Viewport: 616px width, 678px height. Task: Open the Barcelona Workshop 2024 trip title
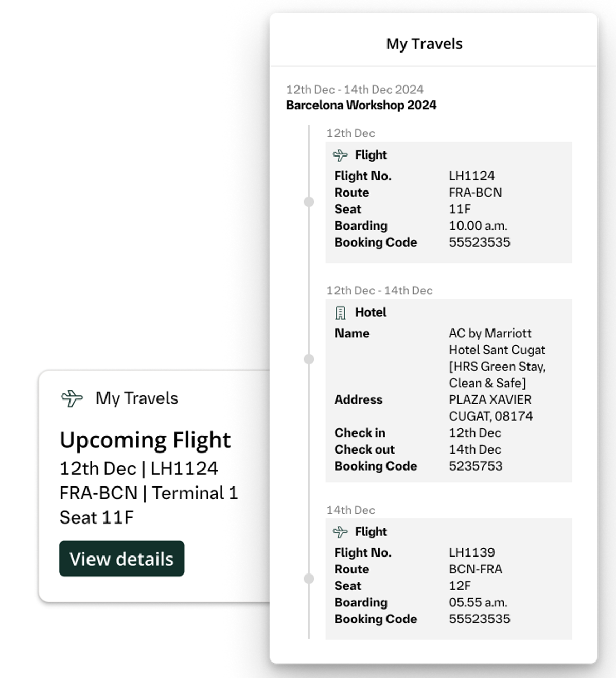tap(361, 105)
